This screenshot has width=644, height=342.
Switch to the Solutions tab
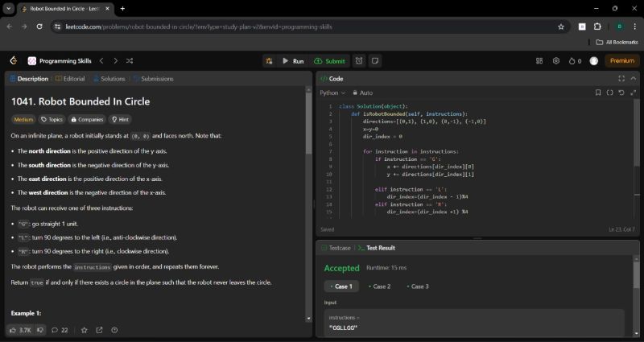109,78
